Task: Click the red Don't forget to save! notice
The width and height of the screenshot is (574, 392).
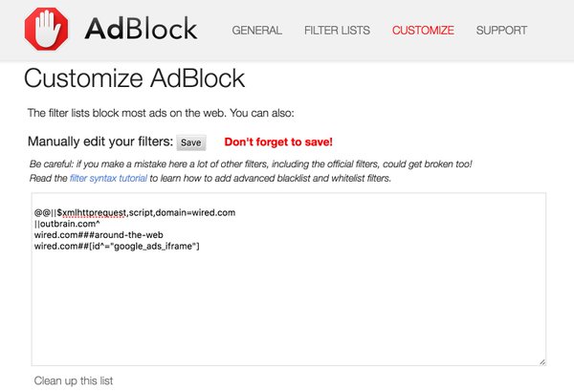Action: tap(278, 142)
